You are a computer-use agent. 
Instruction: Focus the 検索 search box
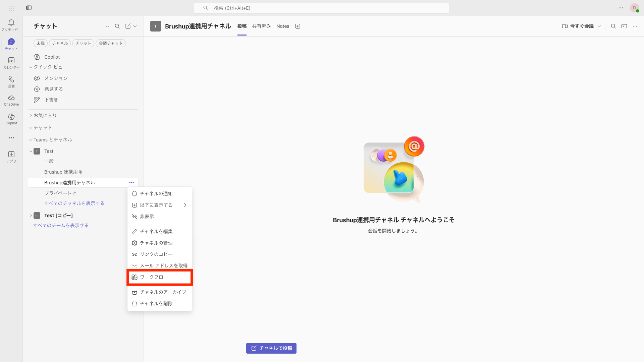(321, 8)
